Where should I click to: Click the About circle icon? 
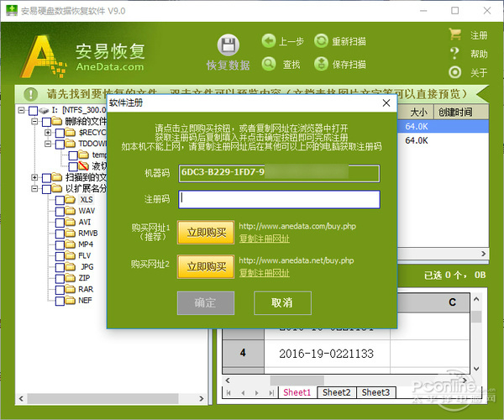[454, 72]
